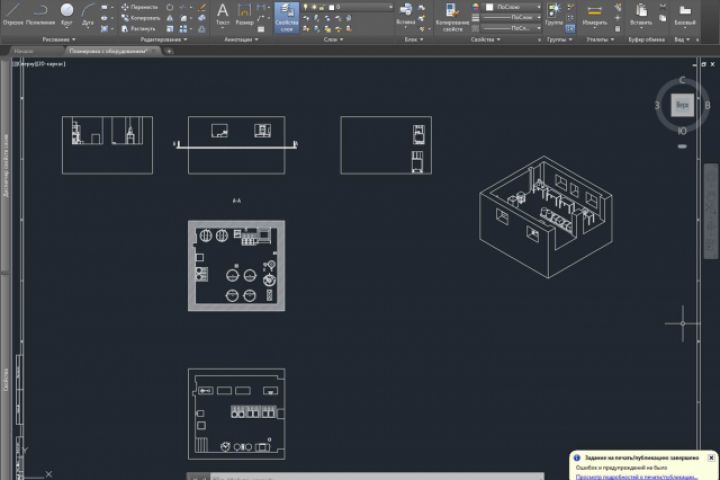Click the command line input field
720x480 pixels.
point(377,477)
